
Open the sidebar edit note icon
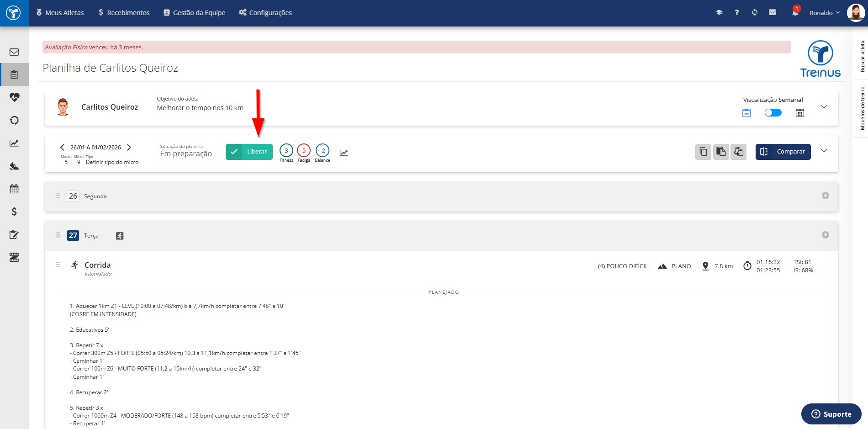[x=14, y=234]
